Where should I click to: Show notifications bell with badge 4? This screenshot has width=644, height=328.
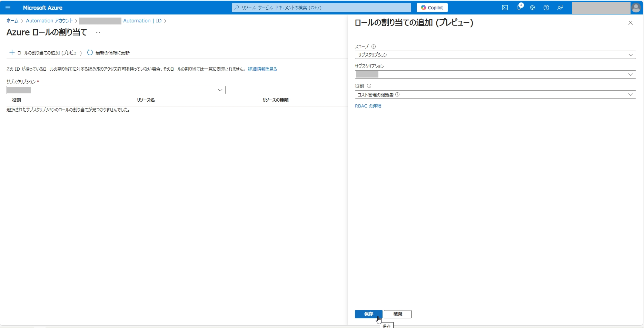(519, 7)
